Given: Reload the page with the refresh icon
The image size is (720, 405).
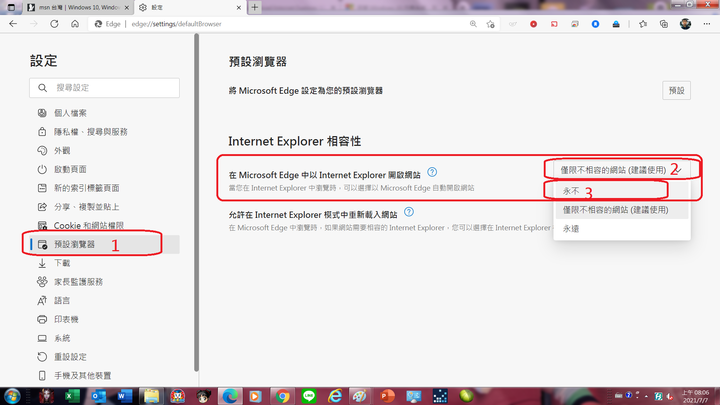Looking at the screenshot, I should click(x=54, y=24).
